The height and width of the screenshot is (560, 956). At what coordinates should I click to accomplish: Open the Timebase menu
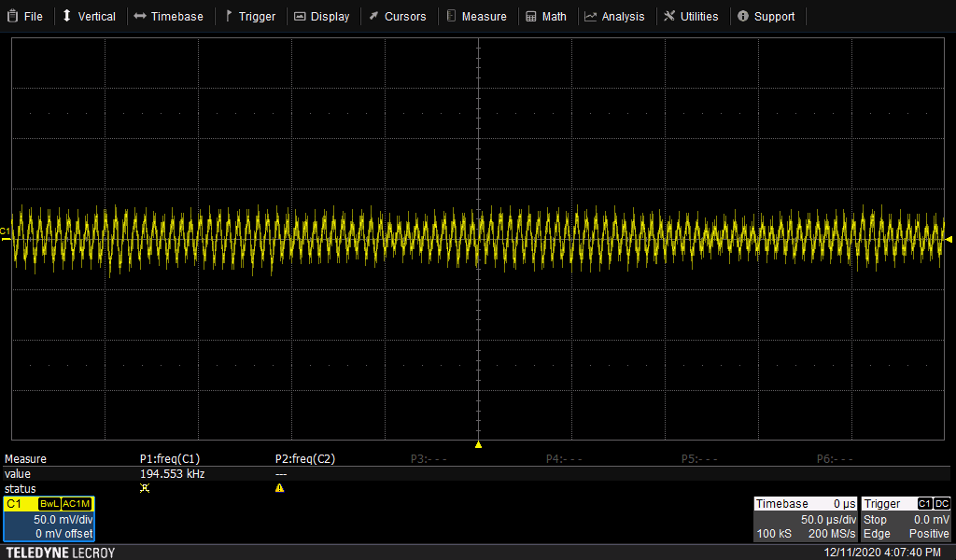coord(168,16)
